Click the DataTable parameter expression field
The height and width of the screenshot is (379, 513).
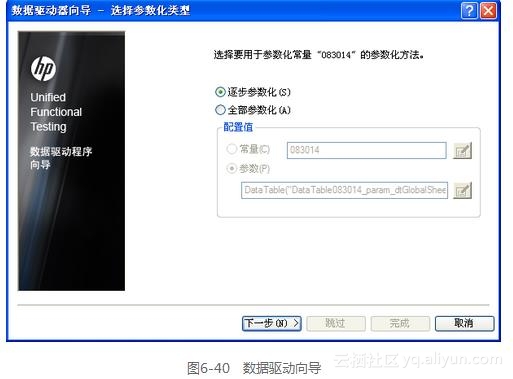[x=344, y=190]
